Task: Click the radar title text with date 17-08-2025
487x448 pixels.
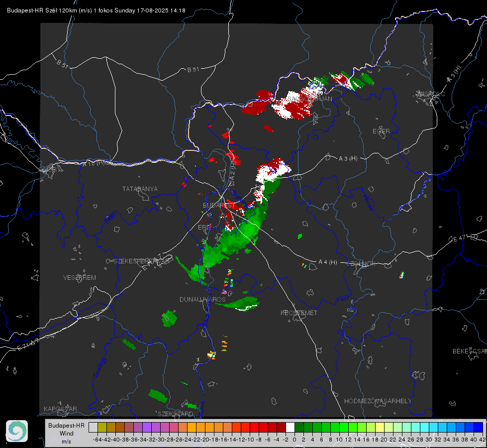Action: [96, 10]
